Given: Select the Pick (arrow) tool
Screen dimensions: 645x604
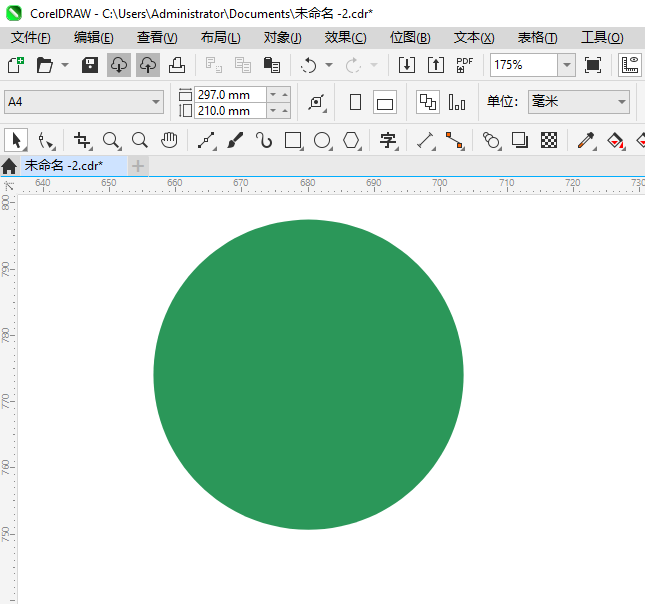Looking at the screenshot, I should click(17, 140).
